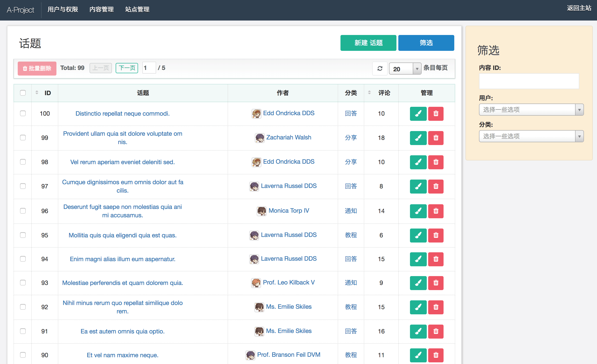Edit topic 91 via the green brush icon
The height and width of the screenshot is (364, 597).
(418, 332)
